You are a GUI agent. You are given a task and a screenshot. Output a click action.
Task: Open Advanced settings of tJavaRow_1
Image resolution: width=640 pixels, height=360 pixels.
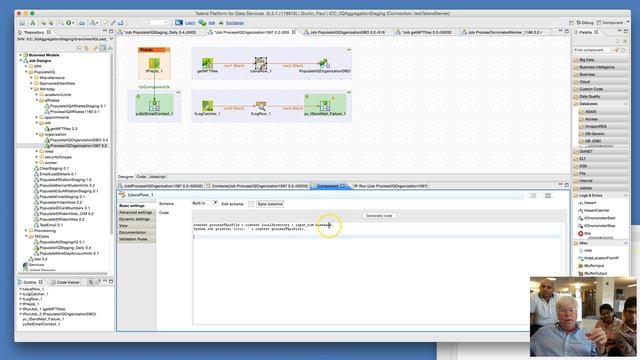[136, 213]
